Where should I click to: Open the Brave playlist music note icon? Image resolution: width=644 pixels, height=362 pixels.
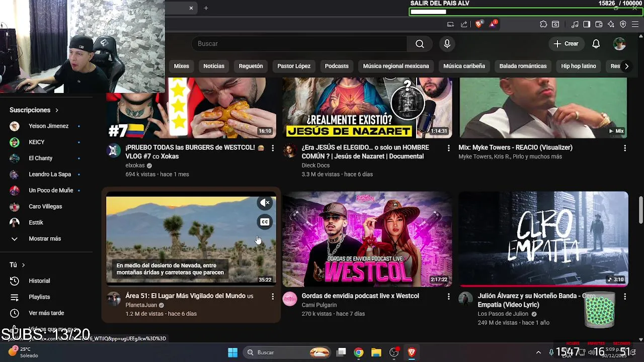pos(575,24)
